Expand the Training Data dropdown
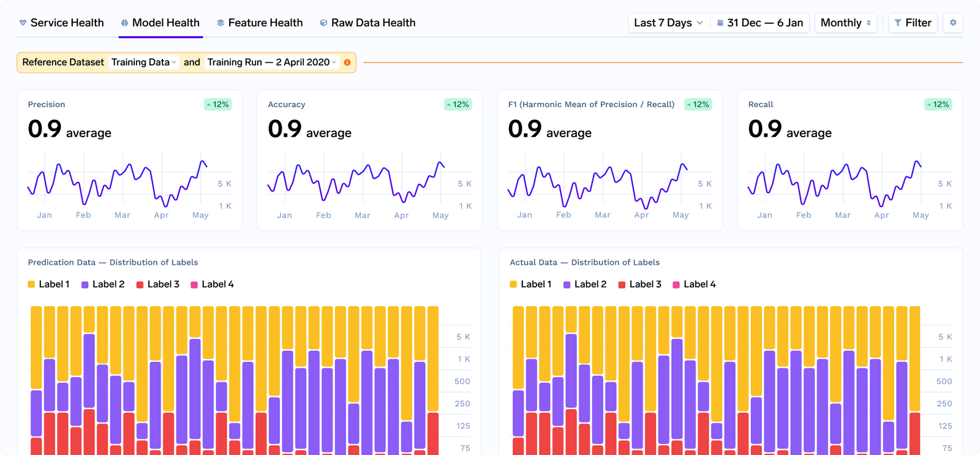Screen dimensions: 980x455 coord(144,62)
